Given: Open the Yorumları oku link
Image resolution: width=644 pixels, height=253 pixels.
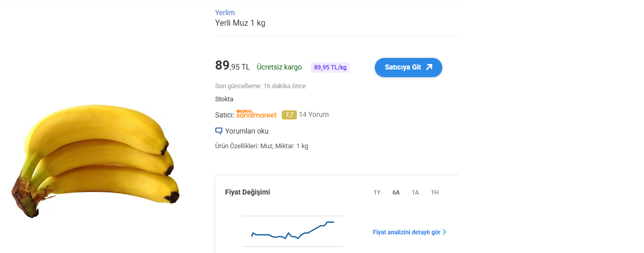Looking at the screenshot, I should click(x=247, y=131).
